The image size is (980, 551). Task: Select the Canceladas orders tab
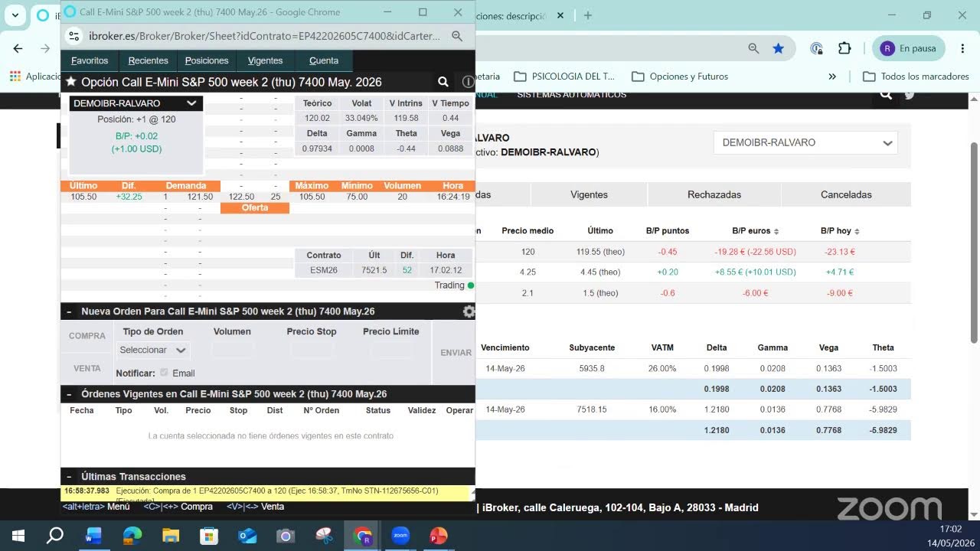click(x=846, y=194)
